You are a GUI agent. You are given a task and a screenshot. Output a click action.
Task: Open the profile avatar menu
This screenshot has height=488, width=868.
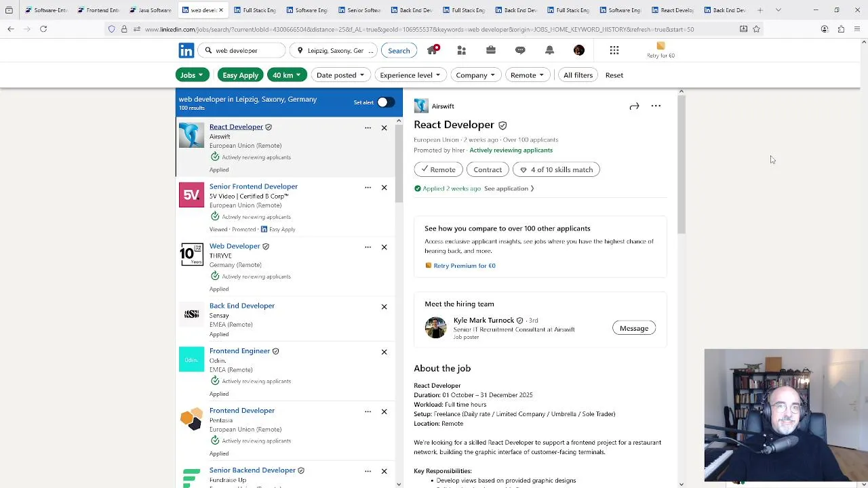point(578,50)
